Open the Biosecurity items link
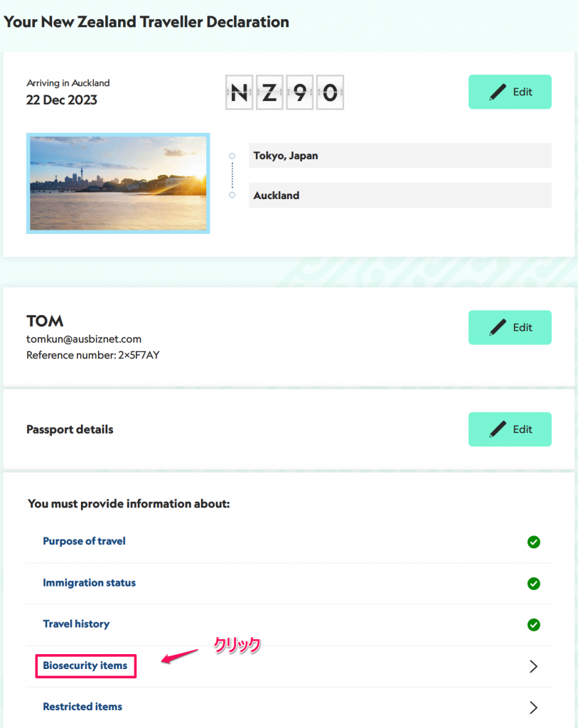Image resolution: width=578 pixels, height=728 pixels. click(85, 665)
